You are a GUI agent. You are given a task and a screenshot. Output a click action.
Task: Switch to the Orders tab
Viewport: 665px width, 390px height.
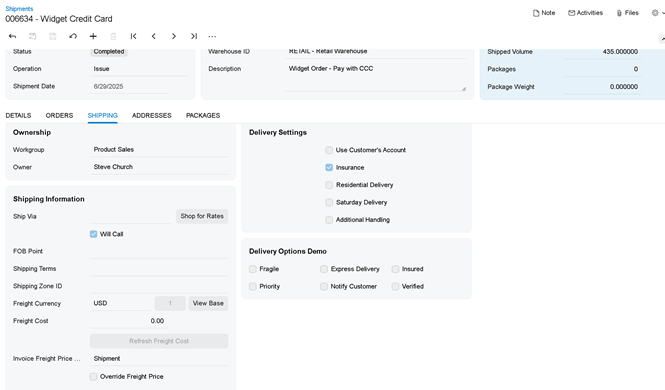coord(59,115)
